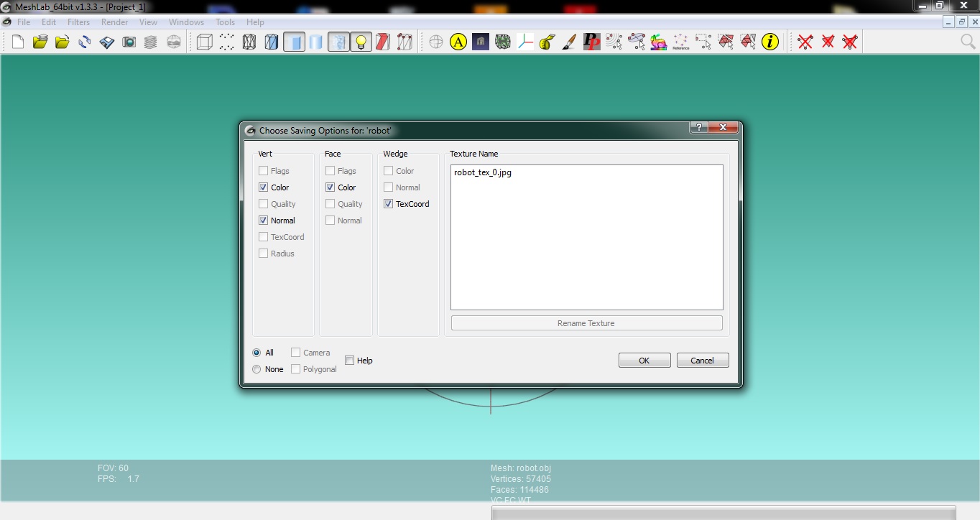Image resolution: width=980 pixels, height=520 pixels.
Task: Click the Snapshot camera icon
Action: pyautogui.click(x=129, y=42)
